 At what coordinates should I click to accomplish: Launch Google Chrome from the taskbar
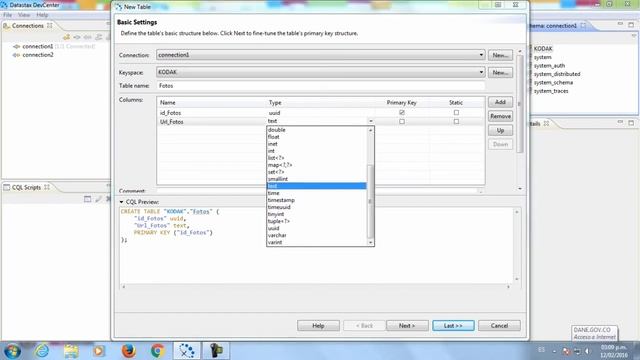(x=158, y=351)
